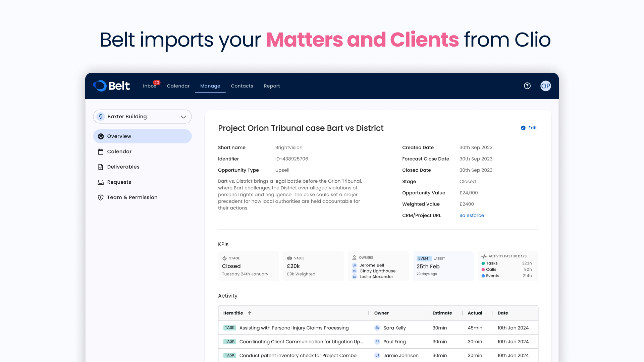The width and height of the screenshot is (644, 362).
Task: Sort by Item title arrow
Action: (250, 313)
